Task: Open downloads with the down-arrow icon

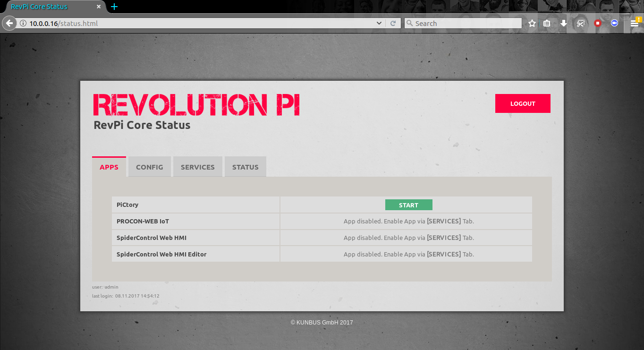Action: point(563,23)
